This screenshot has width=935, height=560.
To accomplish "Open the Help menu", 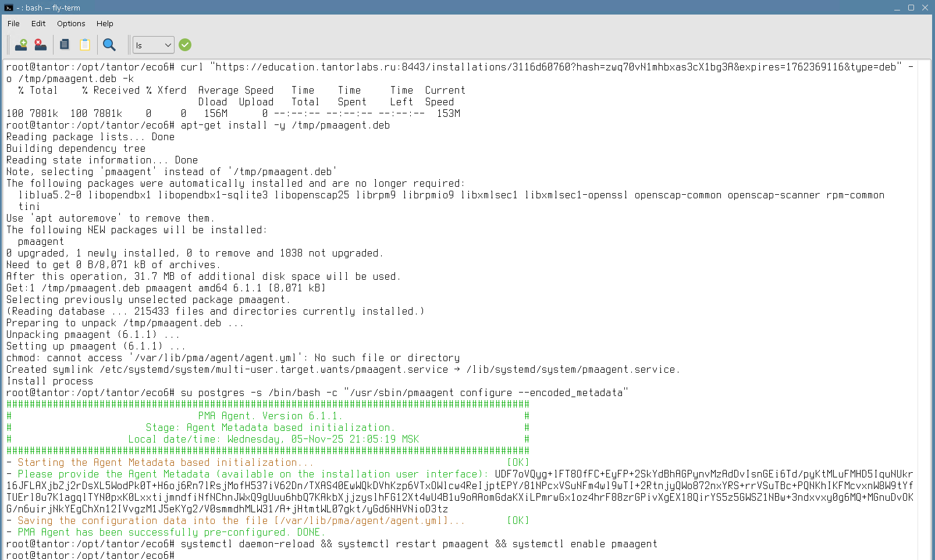I will click(x=105, y=24).
